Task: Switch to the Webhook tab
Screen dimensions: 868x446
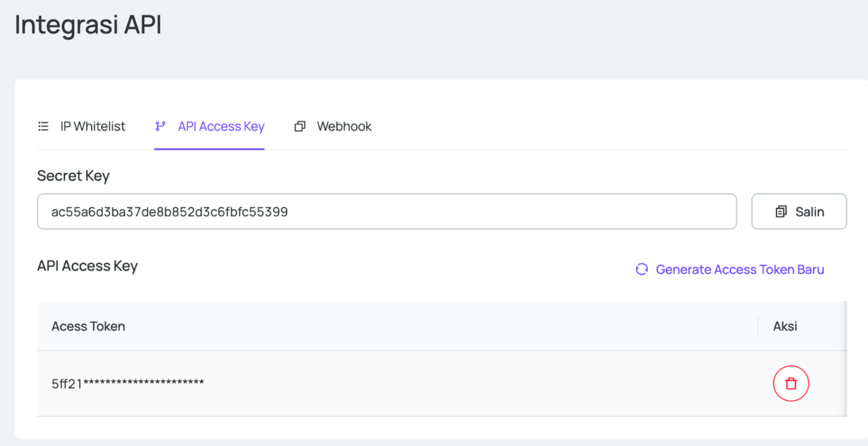Action: click(x=344, y=126)
